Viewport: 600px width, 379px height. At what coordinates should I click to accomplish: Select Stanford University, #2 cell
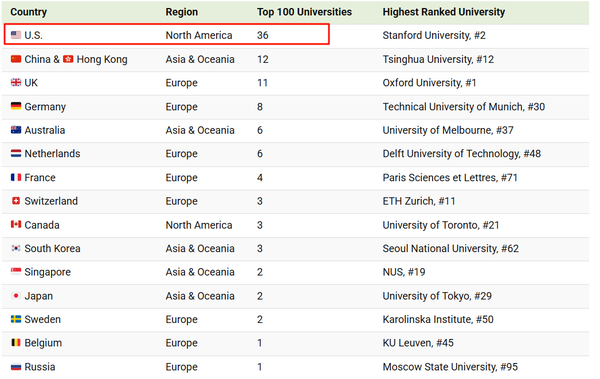point(434,35)
